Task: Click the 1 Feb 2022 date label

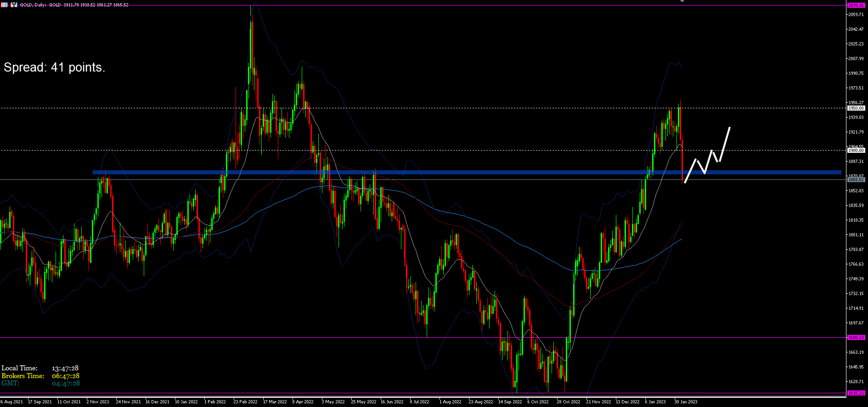Action: (x=215, y=402)
